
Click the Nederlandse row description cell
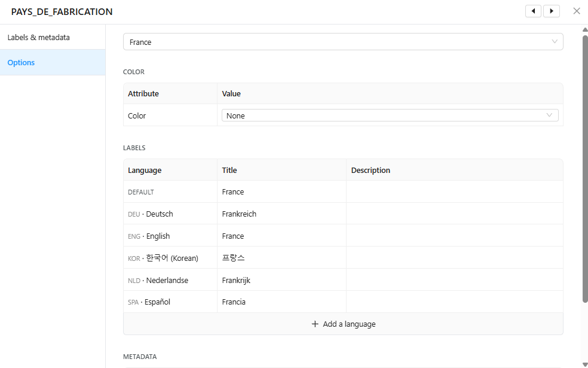point(455,280)
